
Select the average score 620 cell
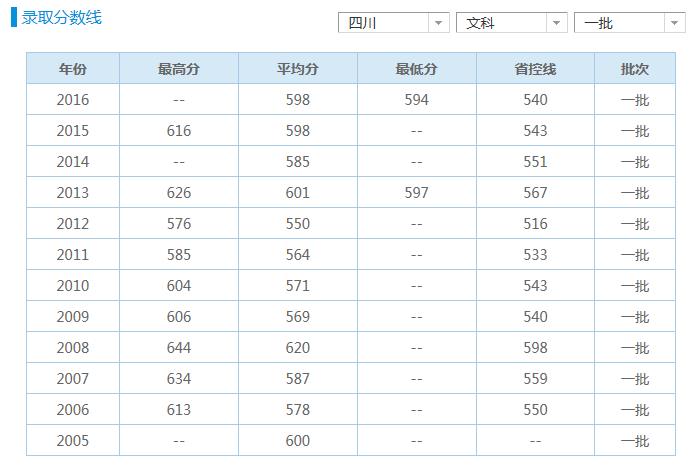(298, 348)
